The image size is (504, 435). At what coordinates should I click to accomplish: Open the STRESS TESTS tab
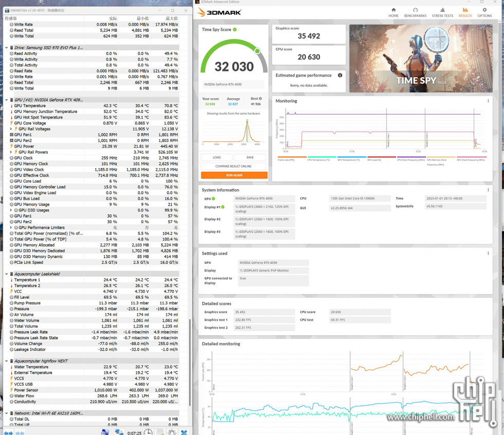coord(442,12)
